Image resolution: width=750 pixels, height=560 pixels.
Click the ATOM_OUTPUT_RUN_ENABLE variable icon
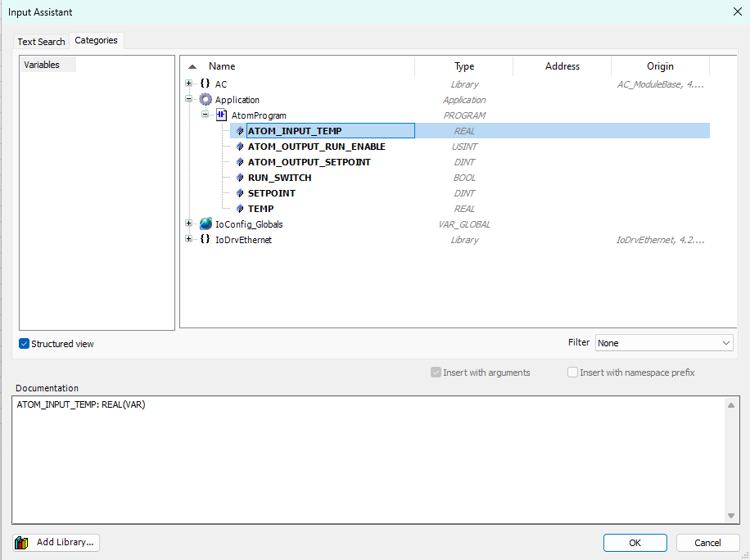[240, 147]
